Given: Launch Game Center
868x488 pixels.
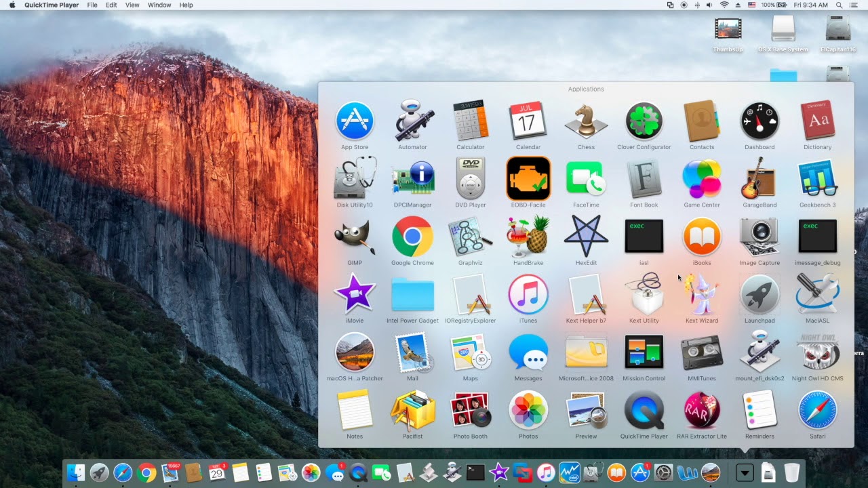Looking at the screenshot, I should [702, 179].
